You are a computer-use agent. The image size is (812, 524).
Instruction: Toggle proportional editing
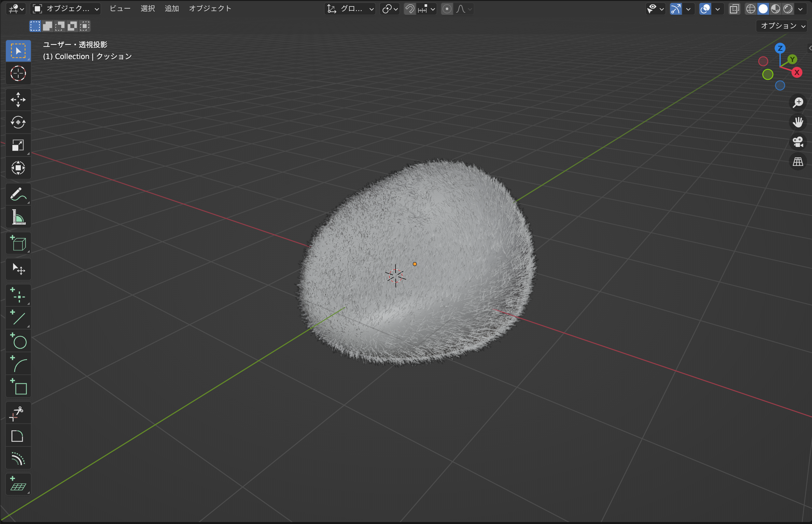click(x=447, y=9)
